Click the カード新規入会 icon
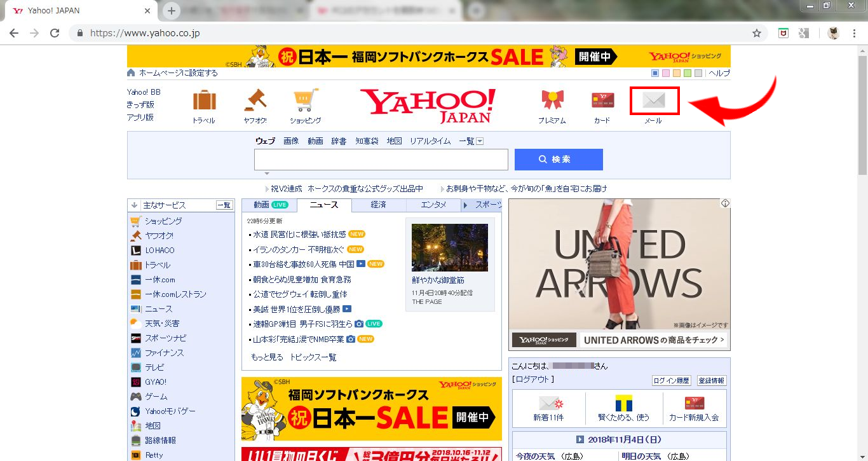This screenshot has height=461, width=868. point(694,403)
